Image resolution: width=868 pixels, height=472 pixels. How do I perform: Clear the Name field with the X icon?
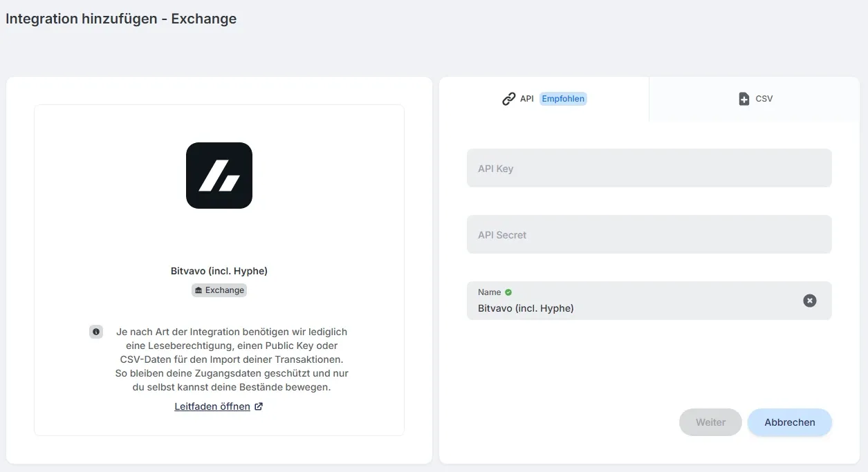pos(810,301)
